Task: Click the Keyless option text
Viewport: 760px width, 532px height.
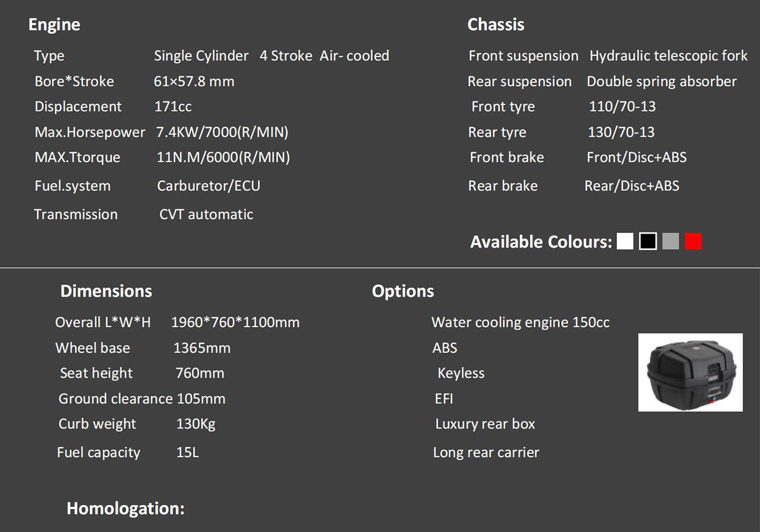Action: pos(461,373)
